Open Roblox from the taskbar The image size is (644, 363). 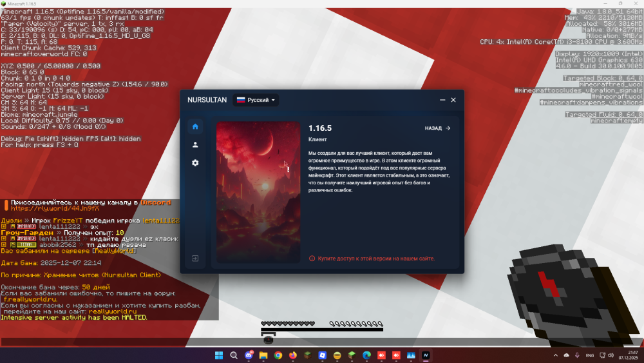323,355
